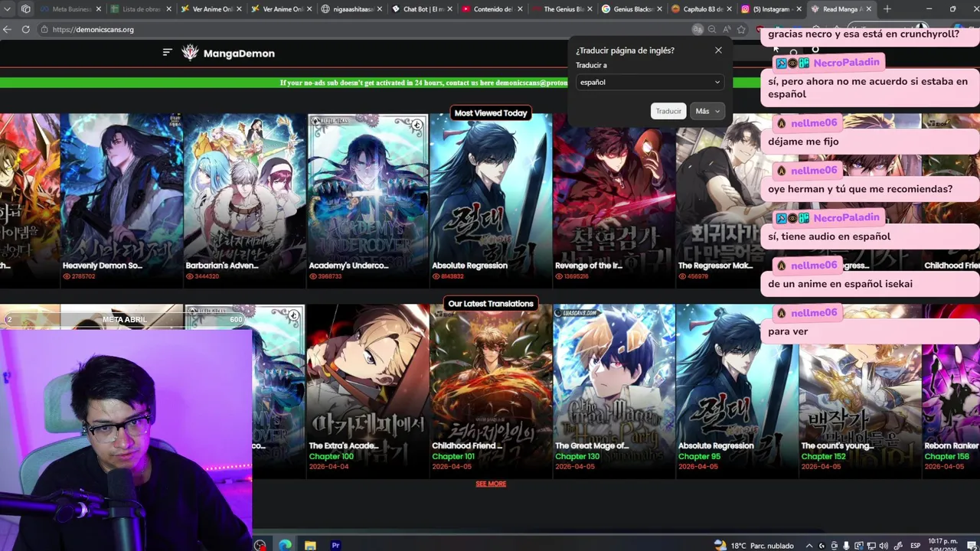
Task: Click the zoom magnifier icon in address bar
Action: (712, 29)
